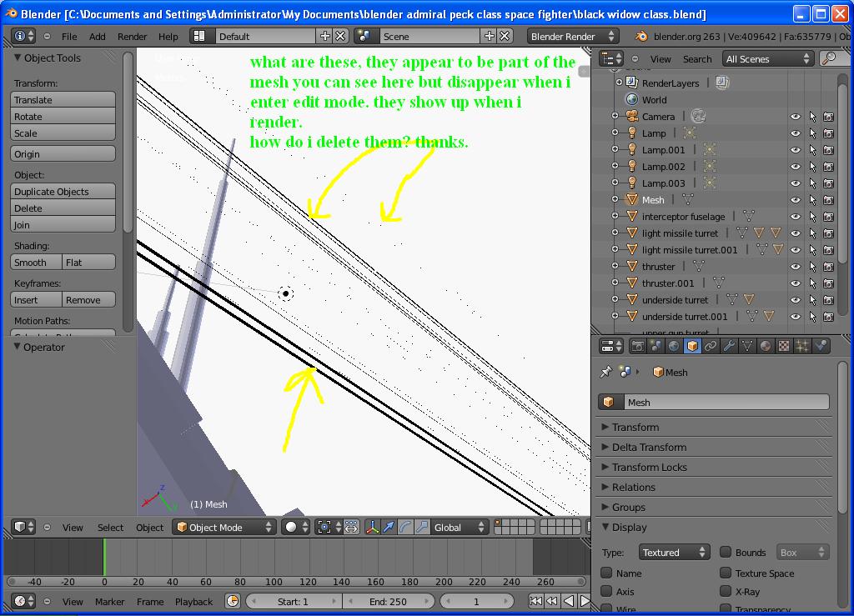854x616 pixels.
Task: Select the translate manipulator arrow icon
Action: click(389, 528)
